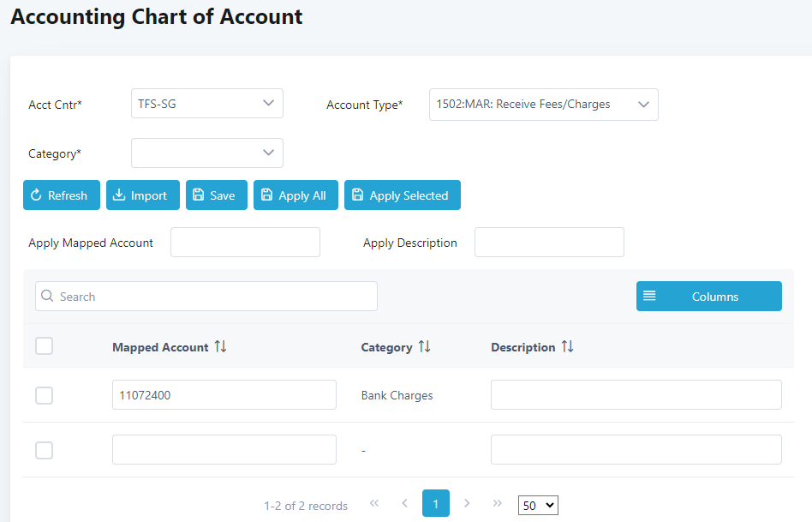Go to the next page arrow
The height and width of the screenshot is (522, 812).
pyautogui.click(x=467, y=503)
